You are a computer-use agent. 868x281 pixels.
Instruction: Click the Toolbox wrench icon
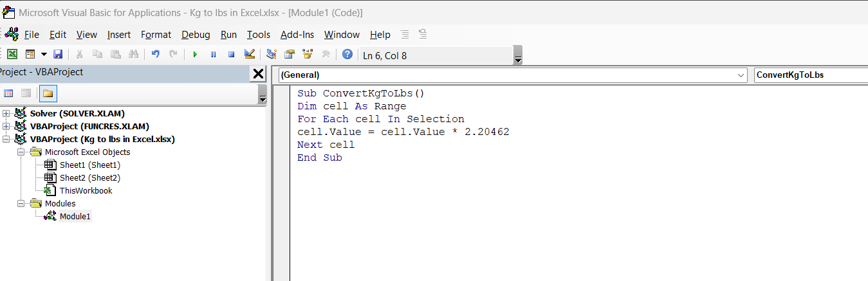(x=326, y=55)
